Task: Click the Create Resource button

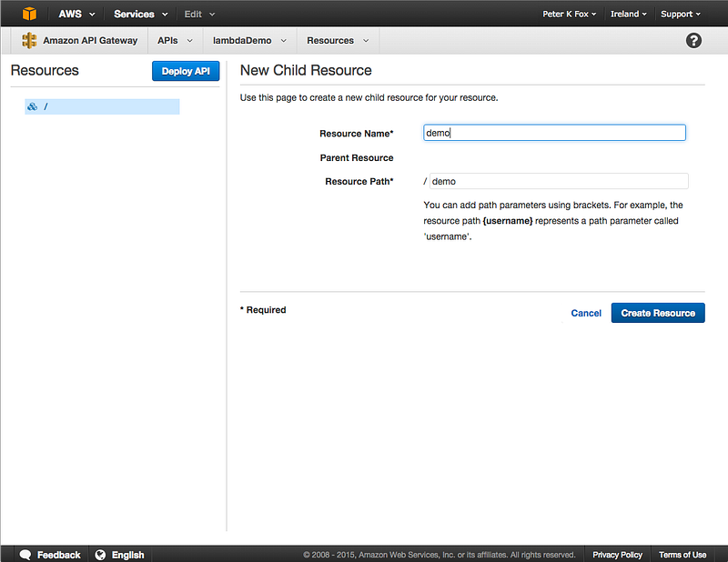Action: click(x=658, y=313)
